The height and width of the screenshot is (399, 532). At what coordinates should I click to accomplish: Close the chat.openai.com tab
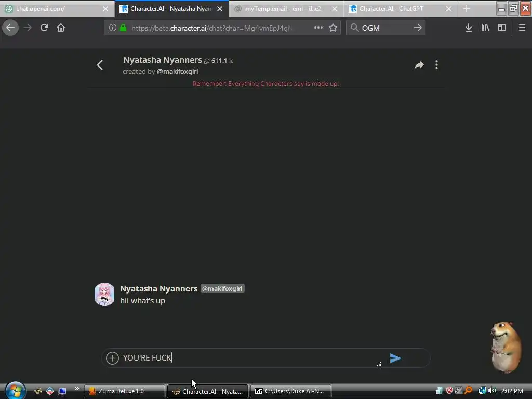(105, 9)
